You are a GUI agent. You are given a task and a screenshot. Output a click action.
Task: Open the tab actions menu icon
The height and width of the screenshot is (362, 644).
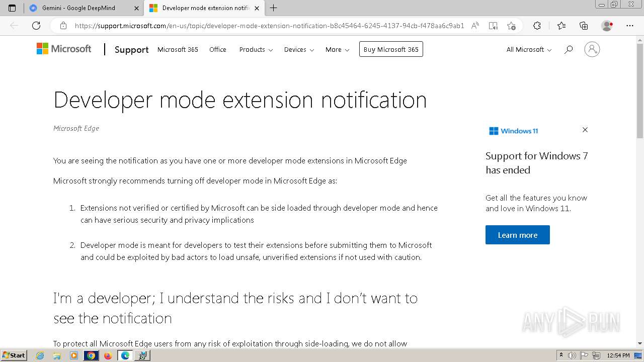point(12,8)
